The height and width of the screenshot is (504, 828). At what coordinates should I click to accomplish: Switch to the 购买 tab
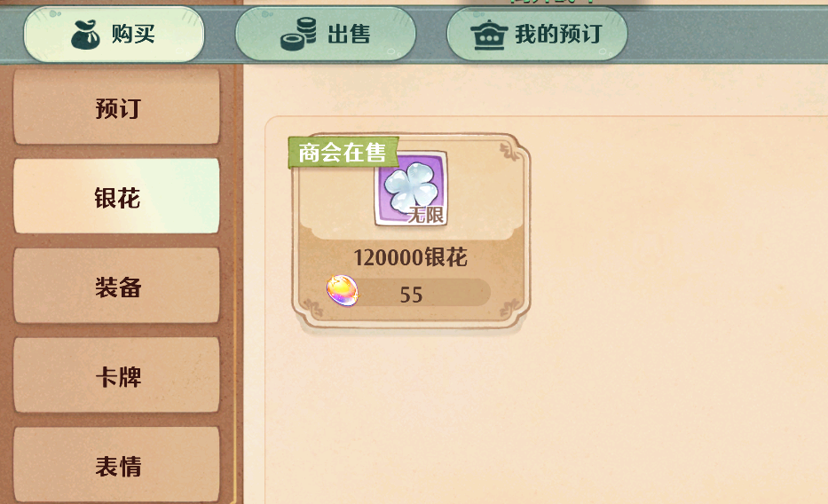click(x=114, y=35)
